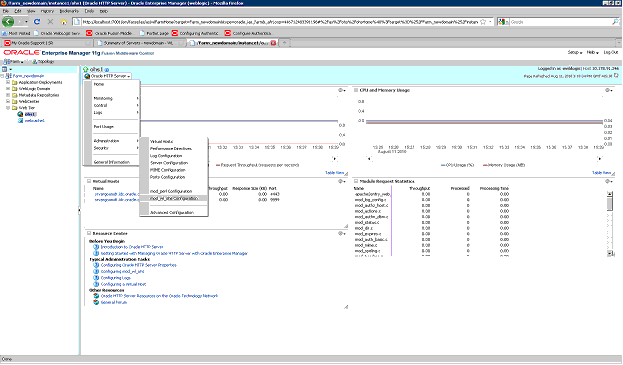
Task: Open gear options for Virtual Hosts panel
Action: click(341, 182)
